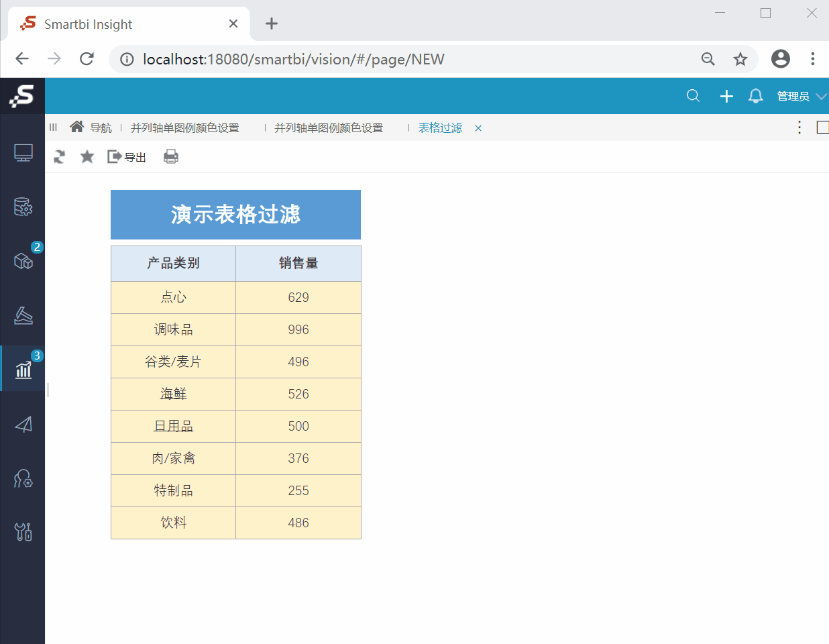Switch to second 并列轴单图例颜色设置 tab
Screen dimensions: 829x644
[329, 128]
